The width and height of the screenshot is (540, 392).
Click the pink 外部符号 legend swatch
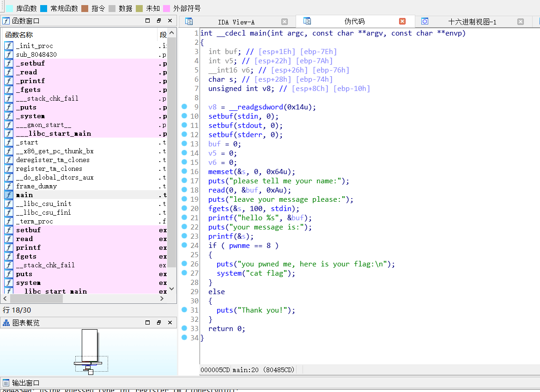[x=166, y=8]
